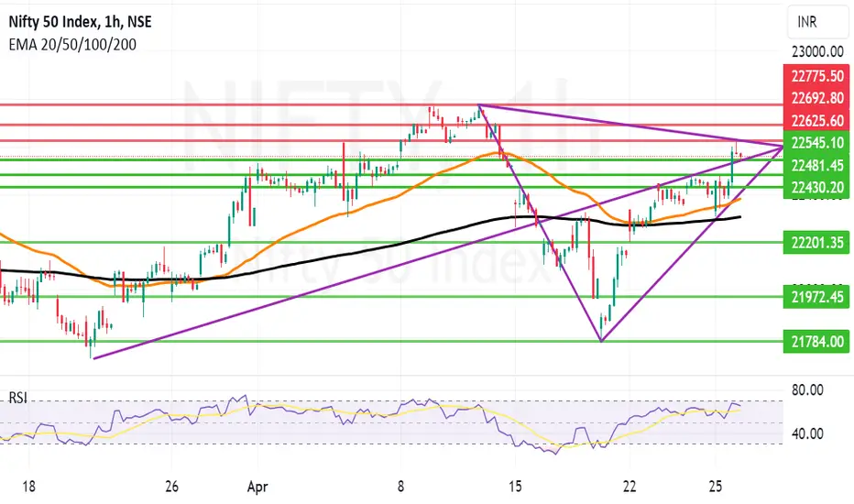Click the RSI 80.00 scale value
The width and height of the screenshot is (854, 504).
[807, 390]
